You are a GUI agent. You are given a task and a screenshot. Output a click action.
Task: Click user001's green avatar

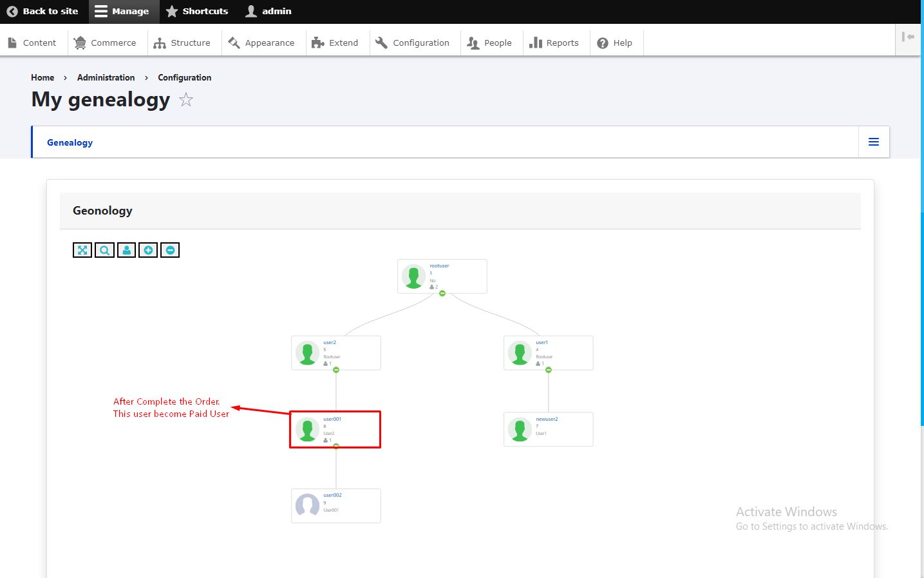pyautogui.click(x=307, y=430)
